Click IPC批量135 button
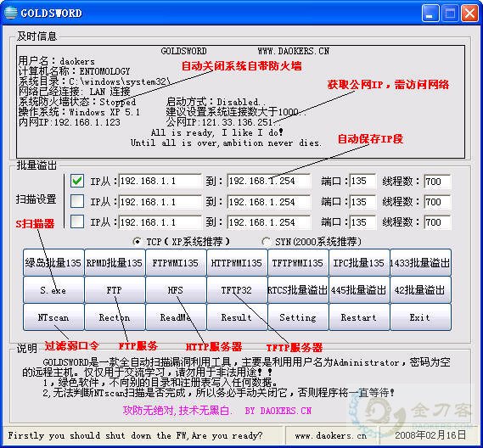The height and width of the screenshot is (448, 483). [359, 263]
